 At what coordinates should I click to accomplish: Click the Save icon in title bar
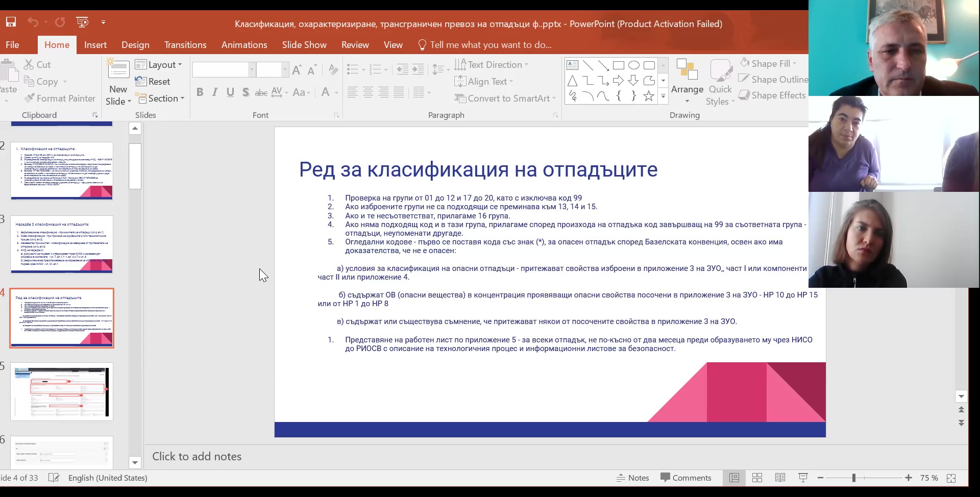click(11, 22)
